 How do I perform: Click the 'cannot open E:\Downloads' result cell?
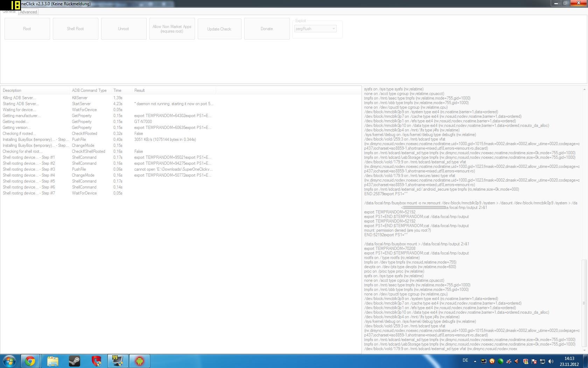point(173,169)
